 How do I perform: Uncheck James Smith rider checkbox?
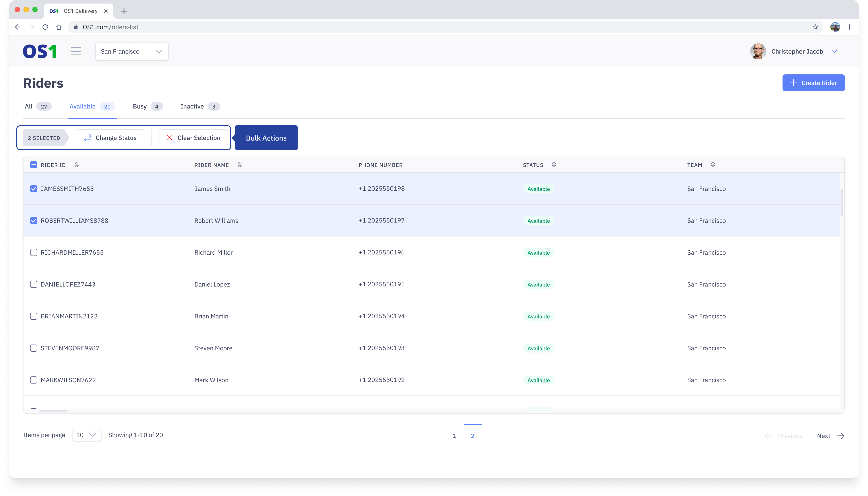point(33,189)
